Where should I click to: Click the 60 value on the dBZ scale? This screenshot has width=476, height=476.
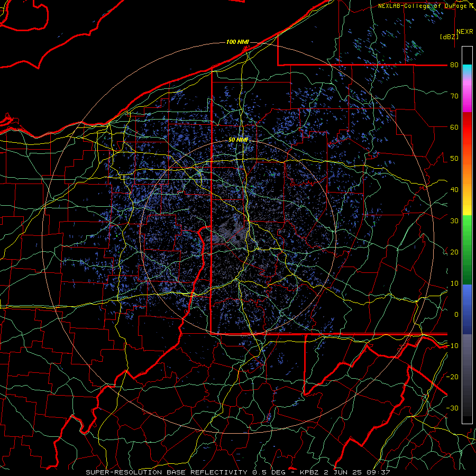pyautogui.click(x=454, y=127)
